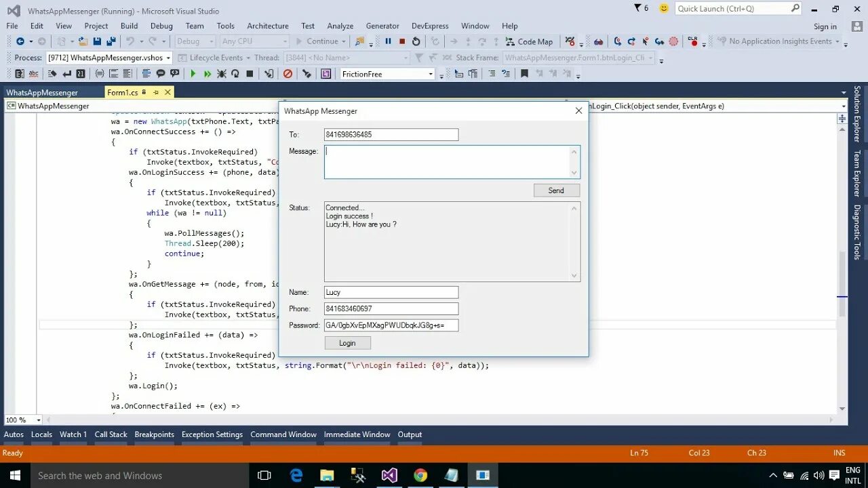This screenshot has width=868, height=488.
Task: Open Code Map from the toolbar
Action: coord(528,41)
